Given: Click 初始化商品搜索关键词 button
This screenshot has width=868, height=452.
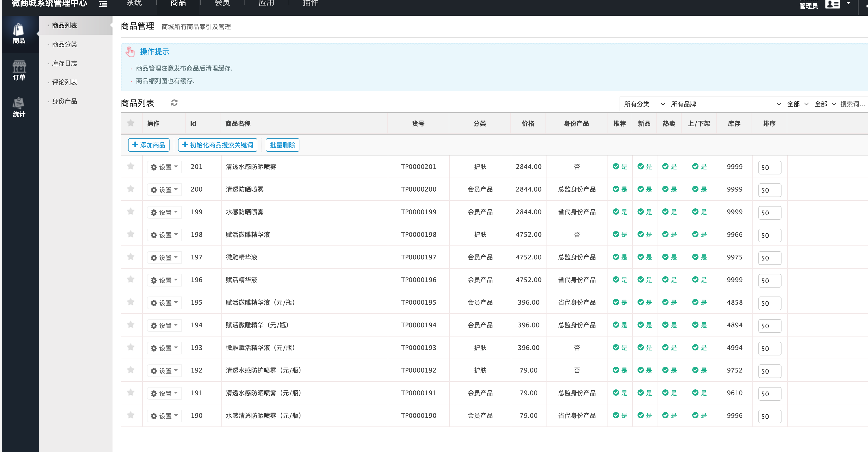Looking at the screenshot, I should pos(217,145).
